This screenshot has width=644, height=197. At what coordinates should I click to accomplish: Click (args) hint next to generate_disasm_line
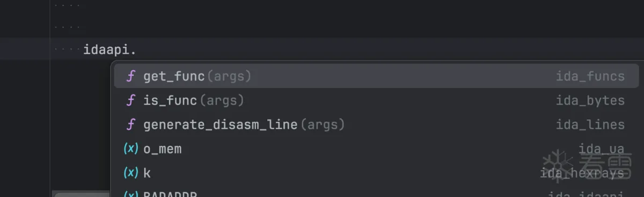pyautogui.click(x=322, y=125)
